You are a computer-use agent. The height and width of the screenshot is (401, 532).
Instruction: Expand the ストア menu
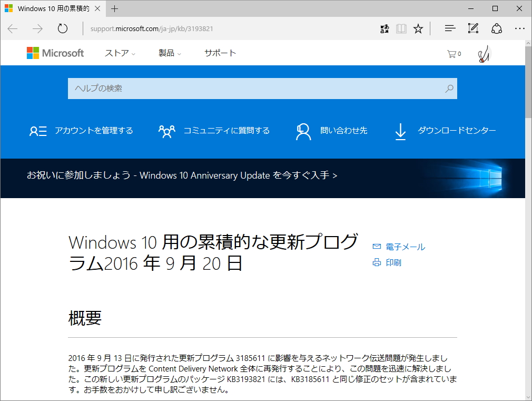(x=120, y=53)
